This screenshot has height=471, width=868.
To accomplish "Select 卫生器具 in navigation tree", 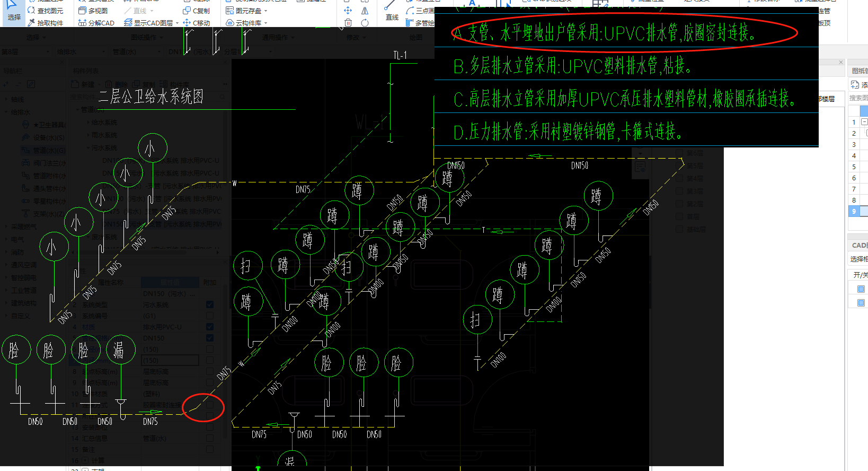I will pos(44,125).
